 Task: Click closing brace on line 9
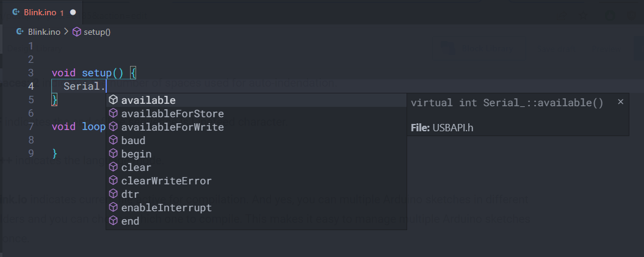pos(54,154)
